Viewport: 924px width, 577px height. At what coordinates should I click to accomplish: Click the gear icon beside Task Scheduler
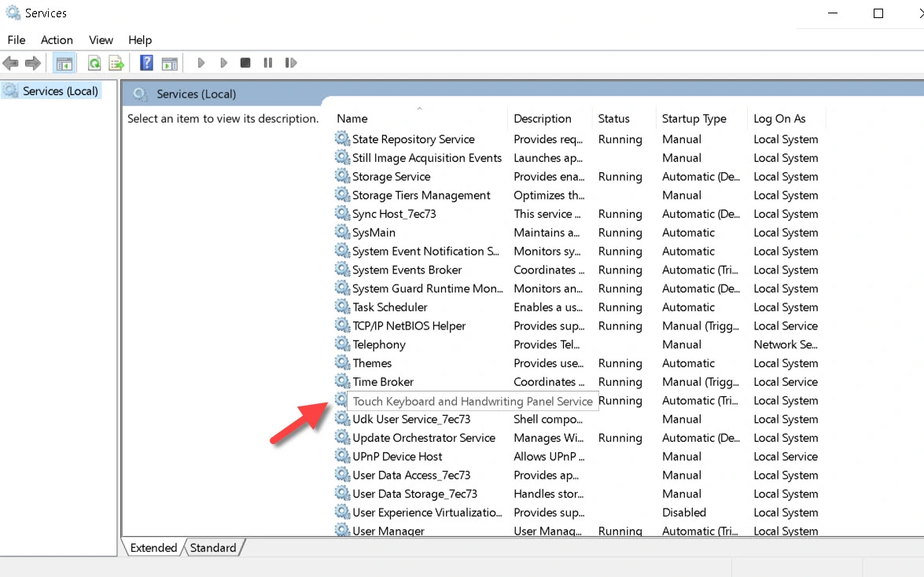click(x=342, y=307)
